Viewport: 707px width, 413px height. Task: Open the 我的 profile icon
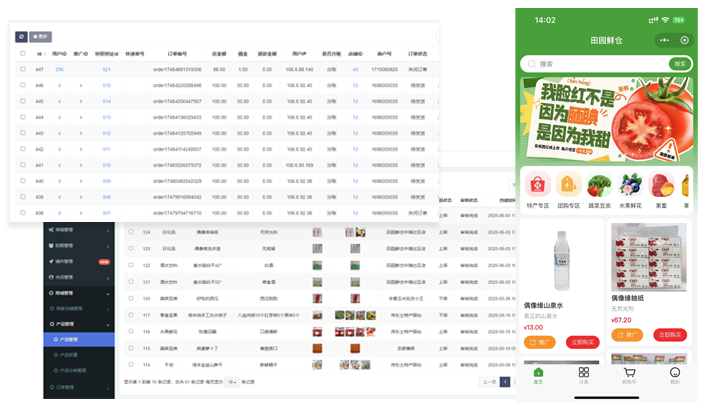[x=675, y=374]
